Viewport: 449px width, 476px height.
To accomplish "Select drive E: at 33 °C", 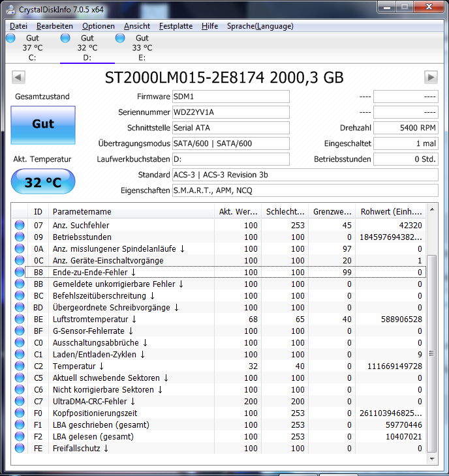I will click(142, 48).
